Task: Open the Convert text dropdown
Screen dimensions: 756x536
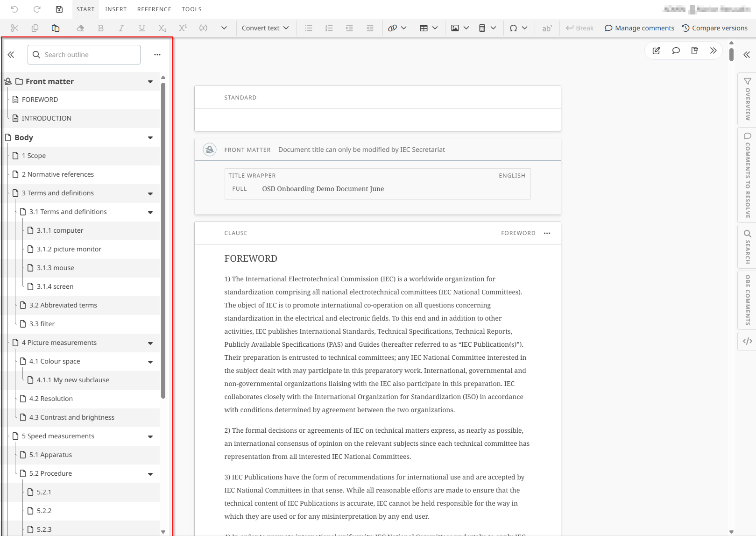Action: (x=265, y=28)
